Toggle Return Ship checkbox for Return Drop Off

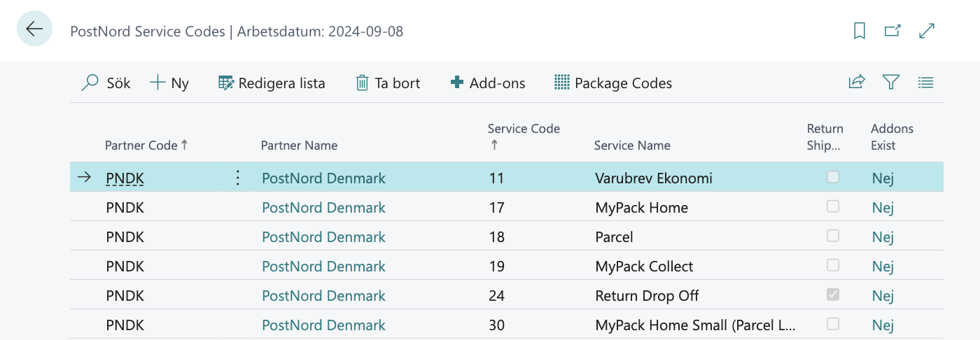tap(833, 295)
